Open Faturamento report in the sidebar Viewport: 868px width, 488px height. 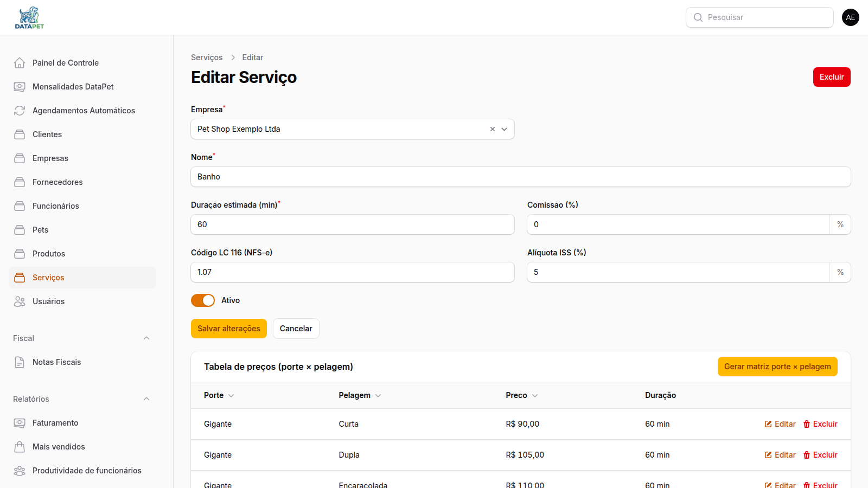coord(82,423)
